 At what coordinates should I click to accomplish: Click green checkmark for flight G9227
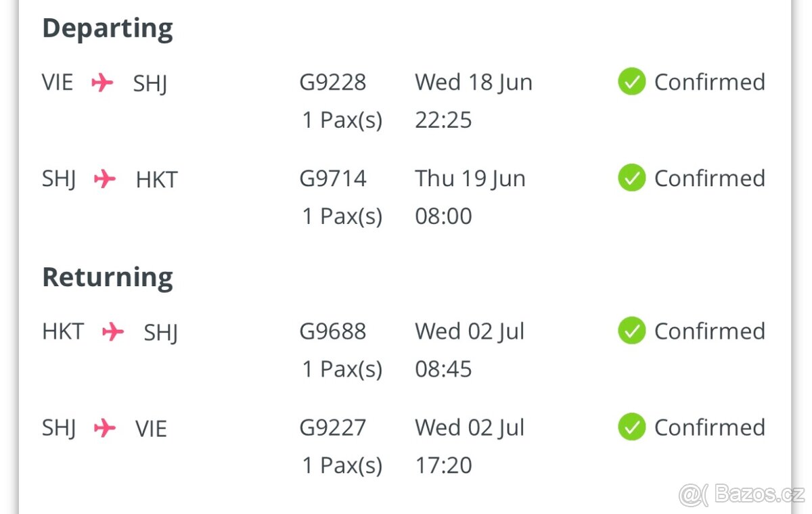pos(631,427)
